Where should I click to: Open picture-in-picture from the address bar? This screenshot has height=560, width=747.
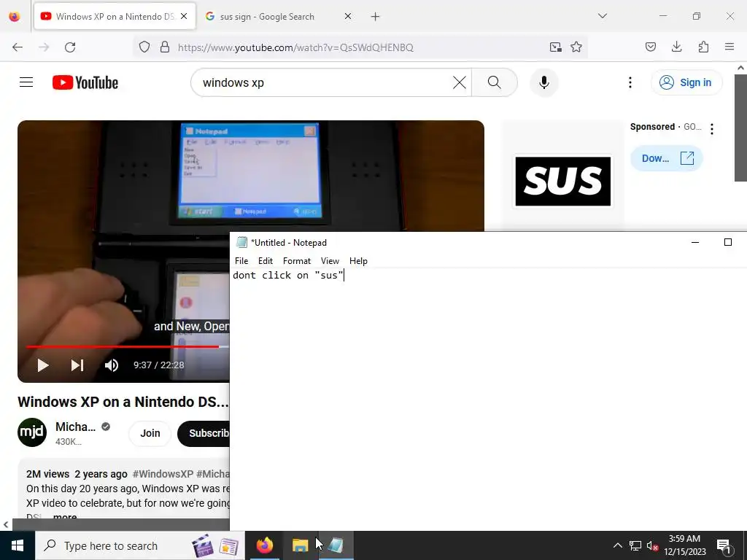point(555,47)
